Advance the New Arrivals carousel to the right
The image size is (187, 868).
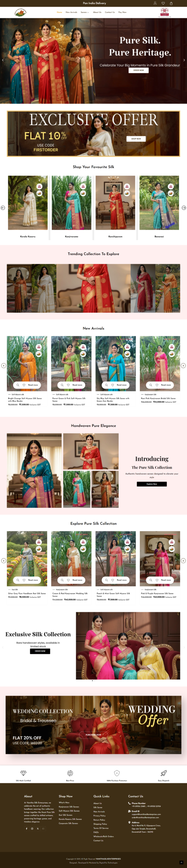coord(183,366)
